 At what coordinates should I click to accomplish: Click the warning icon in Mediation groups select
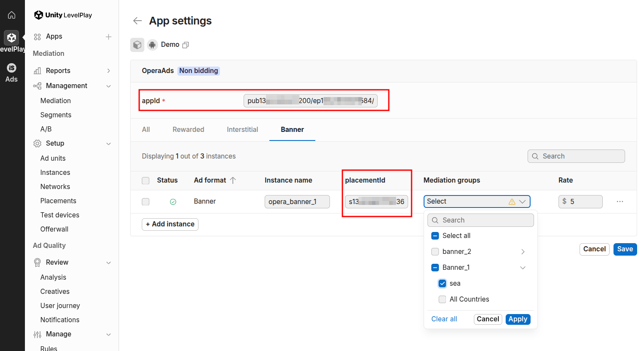pyautogui.click(x=512, y=201)
